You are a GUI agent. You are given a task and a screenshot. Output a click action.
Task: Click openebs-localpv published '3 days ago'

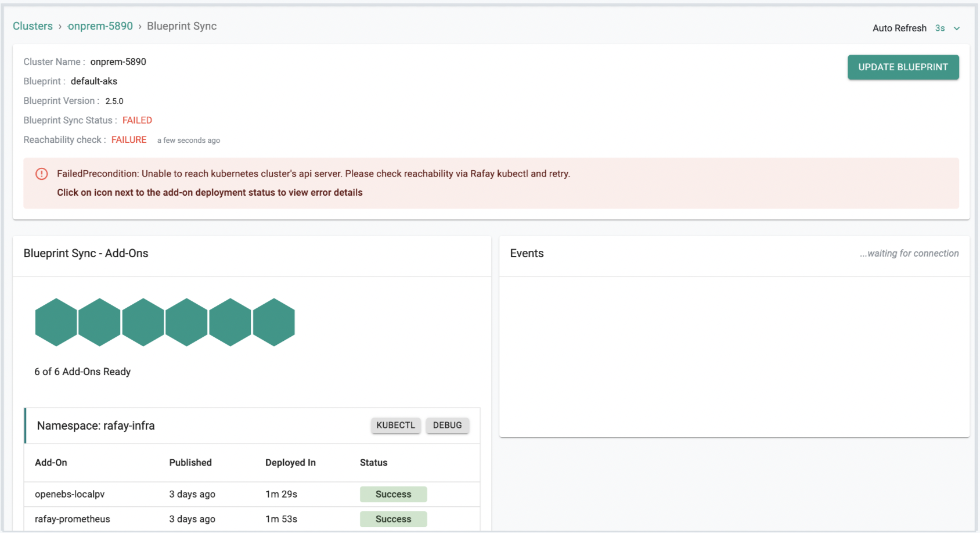(192, 494)
